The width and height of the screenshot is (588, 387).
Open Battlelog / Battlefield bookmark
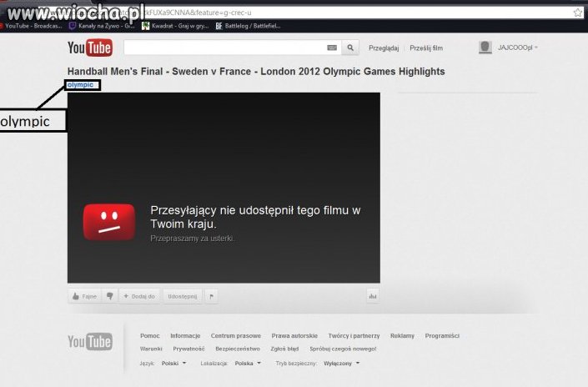[248, 26]
